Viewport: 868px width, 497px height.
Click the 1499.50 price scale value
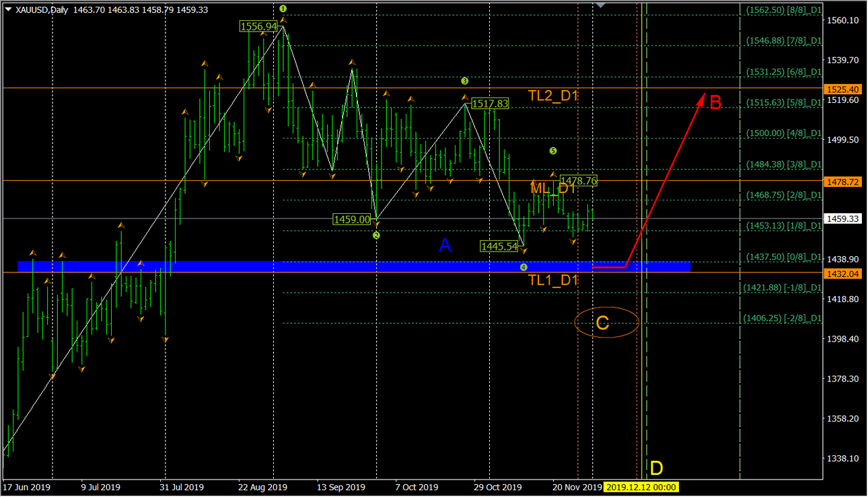[844, 140]
